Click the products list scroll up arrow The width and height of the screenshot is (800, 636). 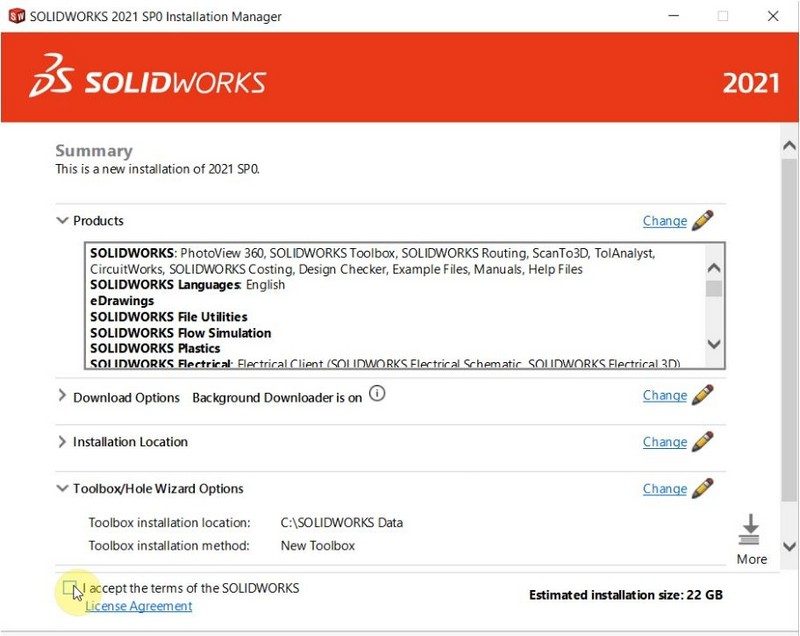click(714, 268)
